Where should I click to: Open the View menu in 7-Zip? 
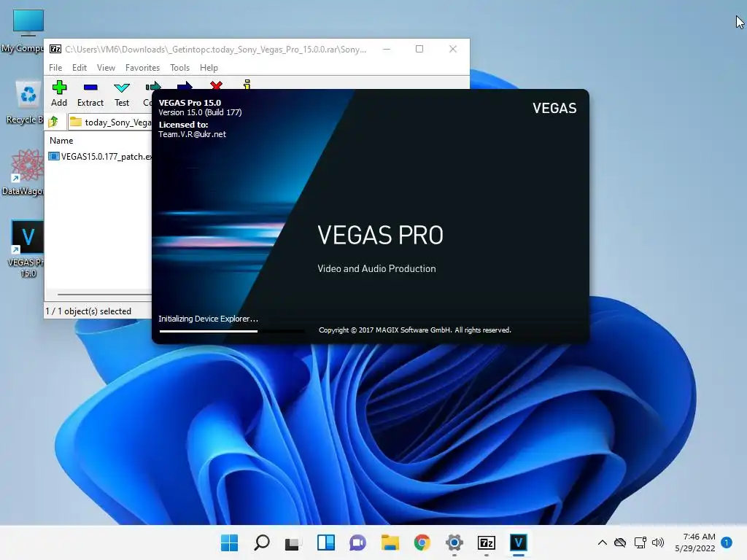point(106,68)
